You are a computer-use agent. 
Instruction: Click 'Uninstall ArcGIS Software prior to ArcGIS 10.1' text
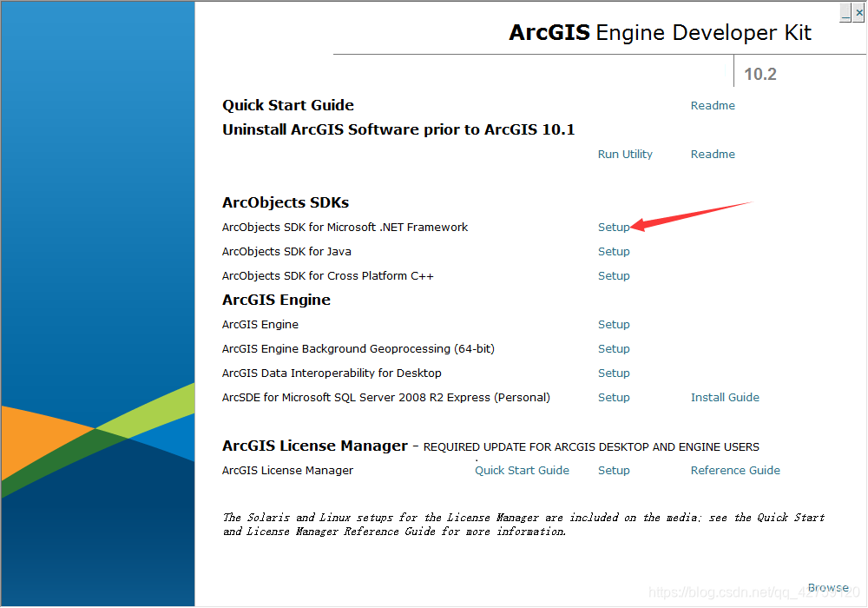pyautogui.click(x=398, y=129)
